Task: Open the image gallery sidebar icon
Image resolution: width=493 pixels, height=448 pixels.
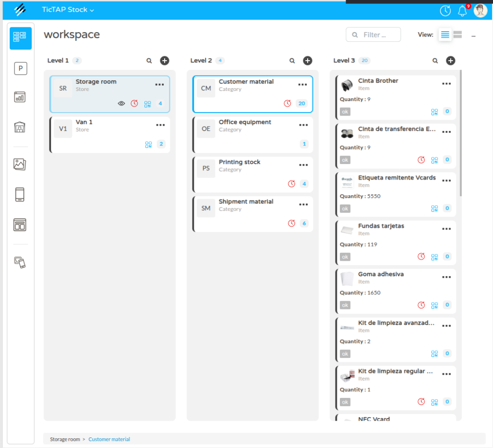Action: point(20,164)
